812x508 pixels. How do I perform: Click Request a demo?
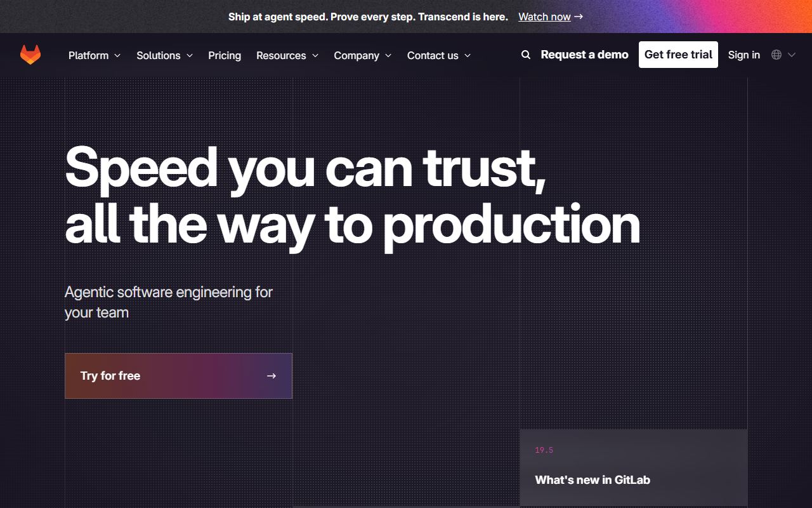584,55
